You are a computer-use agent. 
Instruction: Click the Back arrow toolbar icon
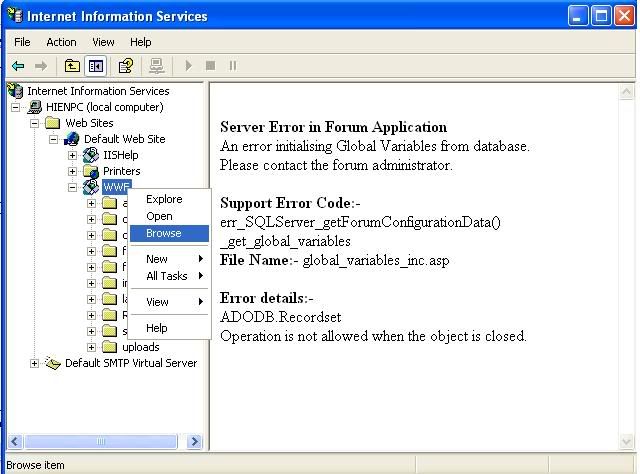tap(18, 66)
